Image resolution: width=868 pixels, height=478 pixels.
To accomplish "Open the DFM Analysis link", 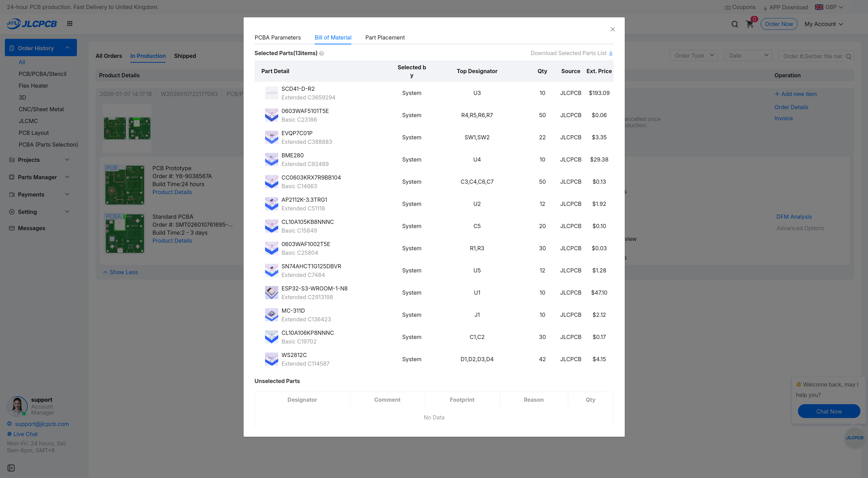I will click(x=794, y=217).
